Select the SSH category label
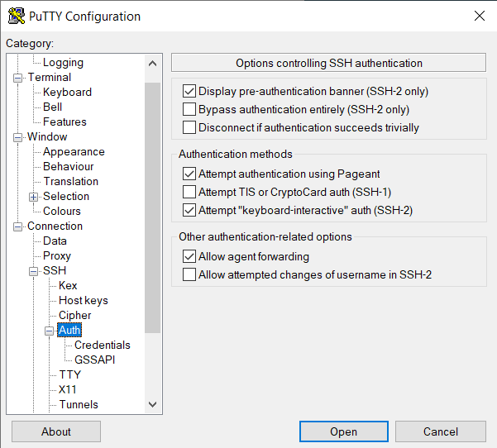The image size is (497, 448). 55,270
